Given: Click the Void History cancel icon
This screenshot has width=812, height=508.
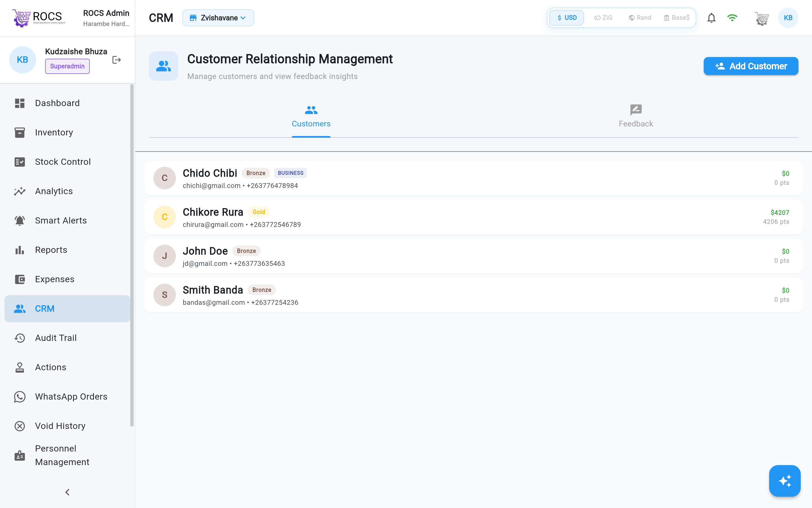Looking at the screenshot, I should 20,426.
